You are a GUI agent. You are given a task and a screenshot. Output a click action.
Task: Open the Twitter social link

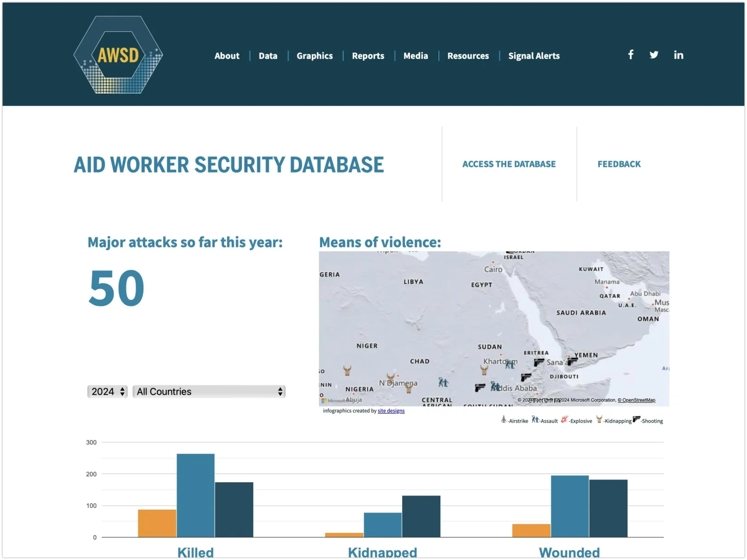coord(654,55)
